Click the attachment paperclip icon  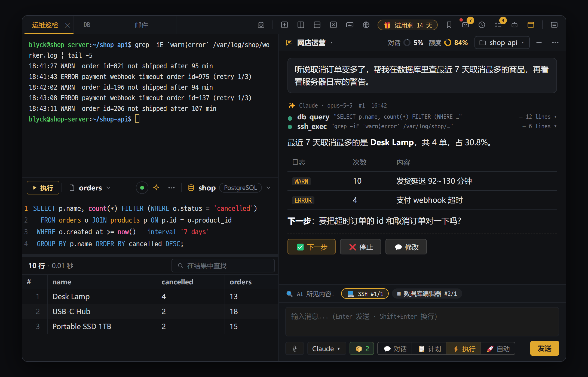pyautogui.click(x=295, y=349)
